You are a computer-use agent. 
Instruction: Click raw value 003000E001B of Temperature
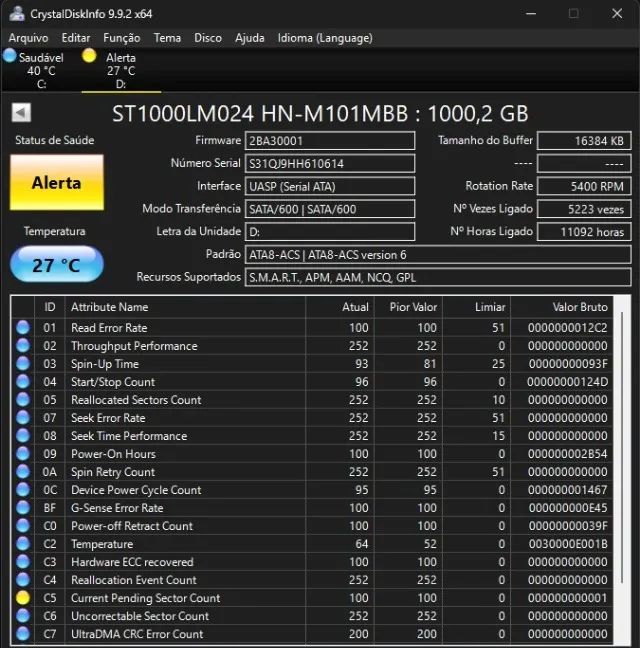[568, 544]
